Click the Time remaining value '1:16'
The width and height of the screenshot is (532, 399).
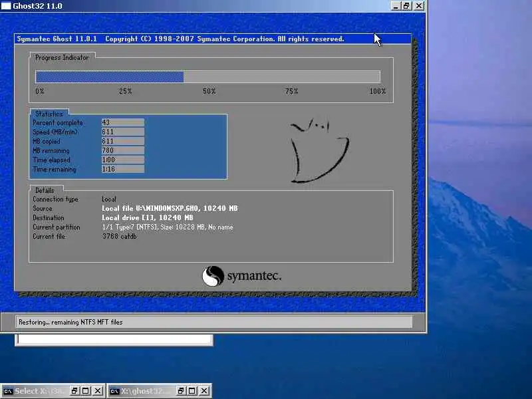(123, 169)
